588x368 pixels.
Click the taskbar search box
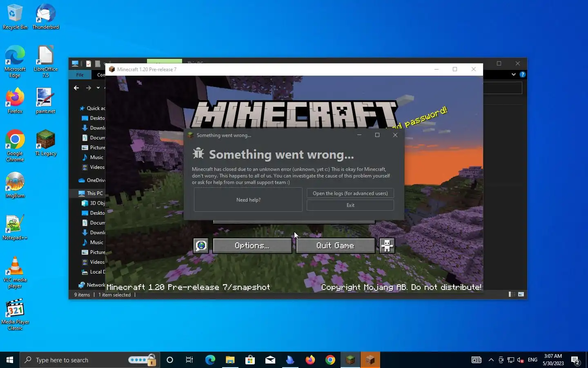coord(90,360)
